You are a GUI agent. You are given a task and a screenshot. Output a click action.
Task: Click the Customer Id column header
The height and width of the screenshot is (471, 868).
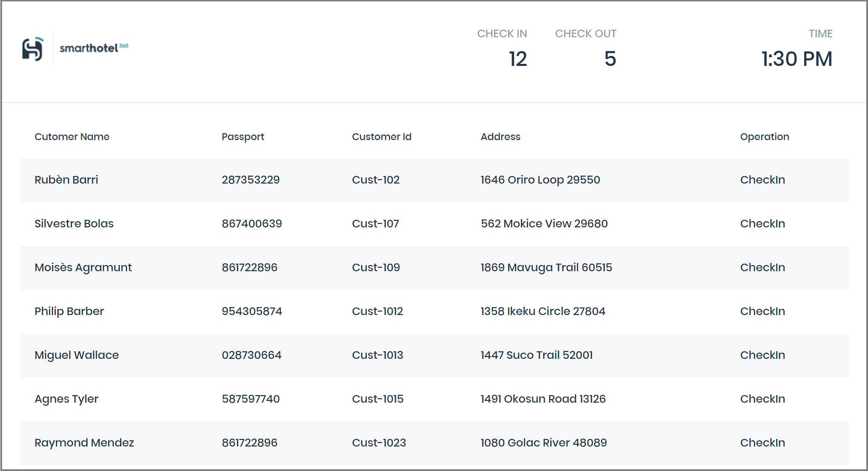(x=381, y=137)
